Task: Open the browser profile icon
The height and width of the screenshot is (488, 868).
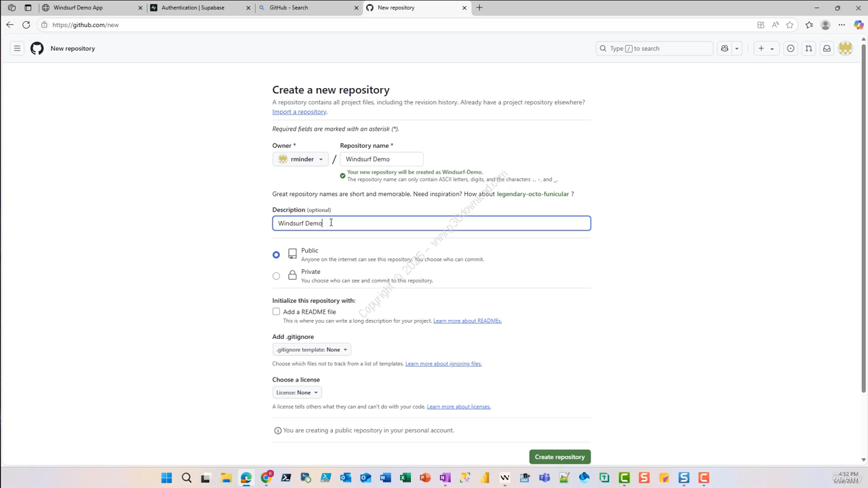Action: (x=825, y=24)
